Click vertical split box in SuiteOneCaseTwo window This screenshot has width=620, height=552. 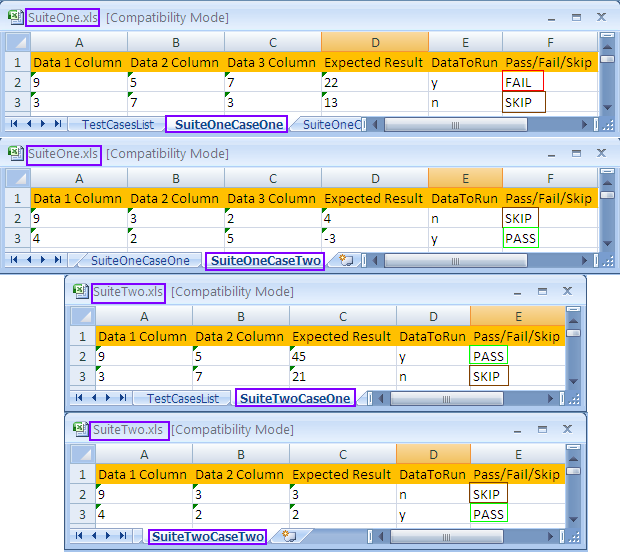(607, 171)
